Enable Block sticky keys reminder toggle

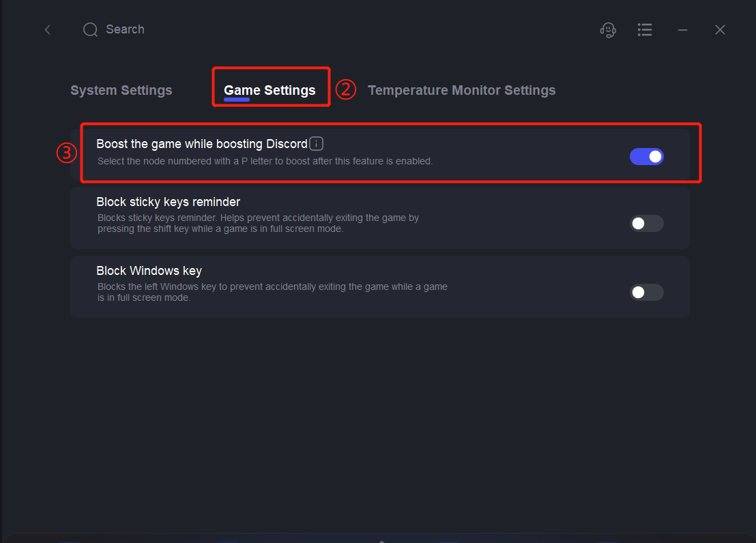pyautogui.click(x=646, y=223)
